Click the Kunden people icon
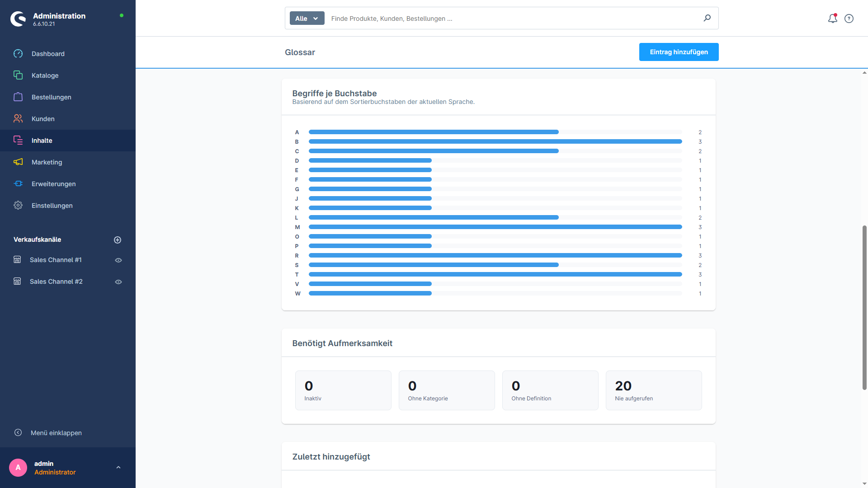The image size is (868, 488). coord(18,119)
